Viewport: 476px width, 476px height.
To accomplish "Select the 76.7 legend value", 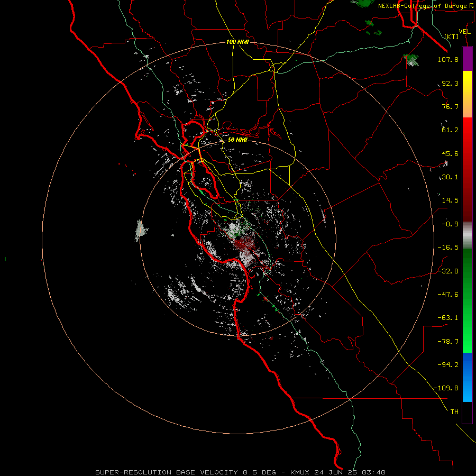I will coord(450,106).
